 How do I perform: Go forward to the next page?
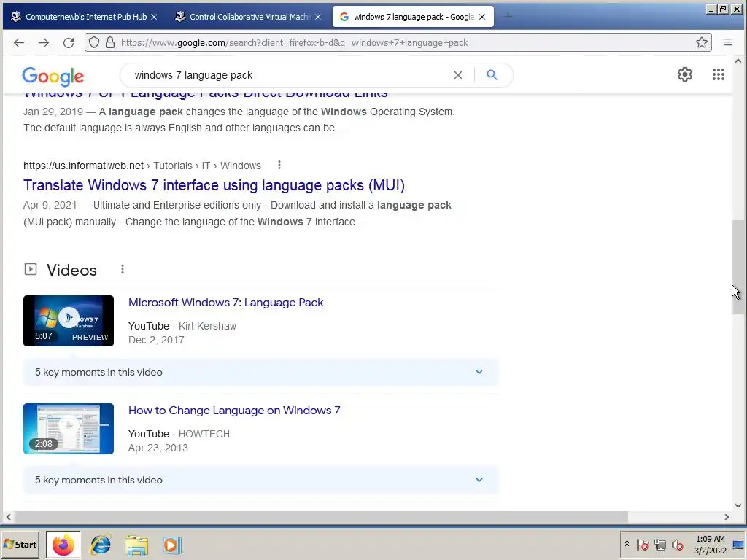coord(44,43)
